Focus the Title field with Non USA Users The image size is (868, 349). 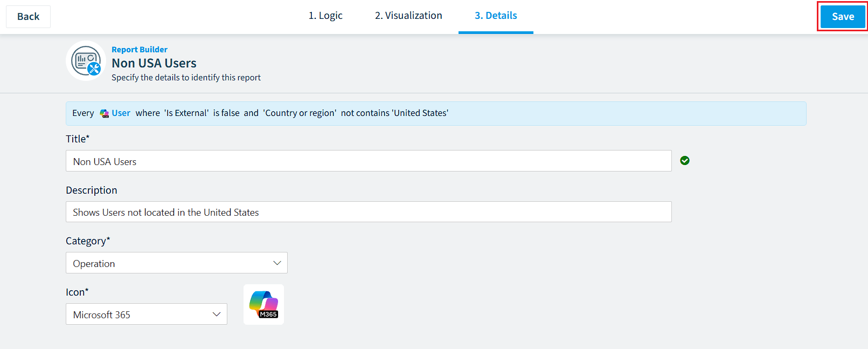369,161
